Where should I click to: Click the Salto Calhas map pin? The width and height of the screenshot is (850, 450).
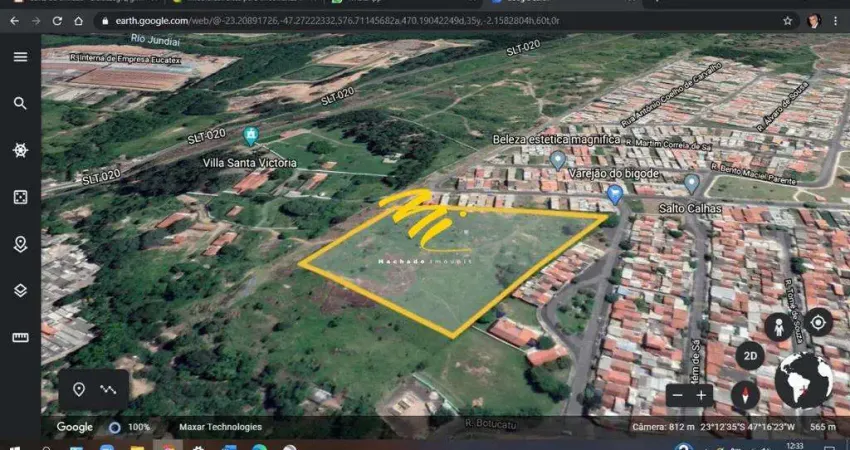pyautogui.click(x=691, y=184)
